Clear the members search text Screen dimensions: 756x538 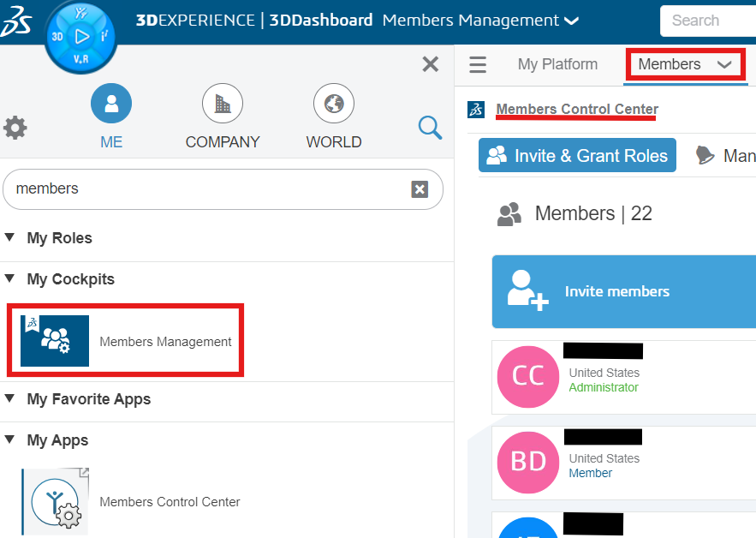[420, 189]
